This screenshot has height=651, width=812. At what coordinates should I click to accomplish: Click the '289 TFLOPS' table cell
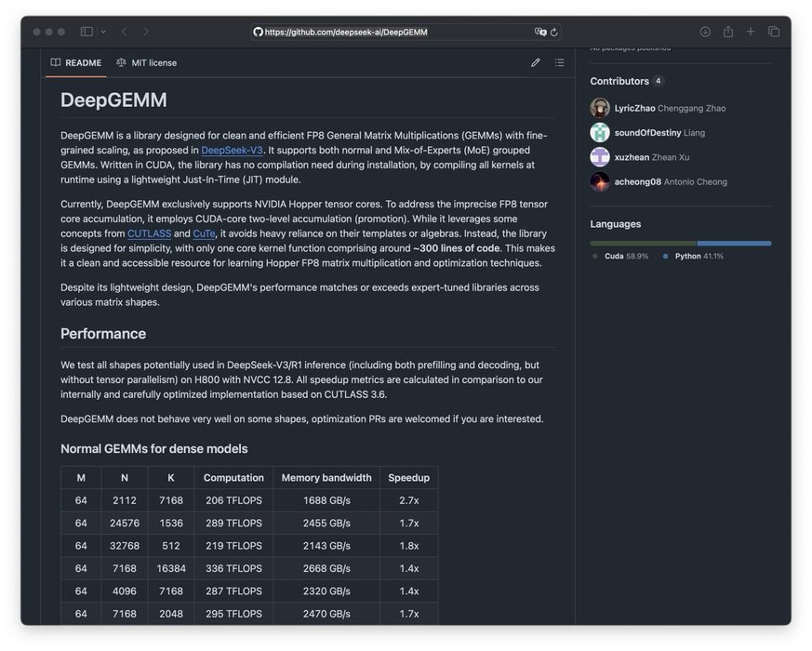(x=233, y=524)
